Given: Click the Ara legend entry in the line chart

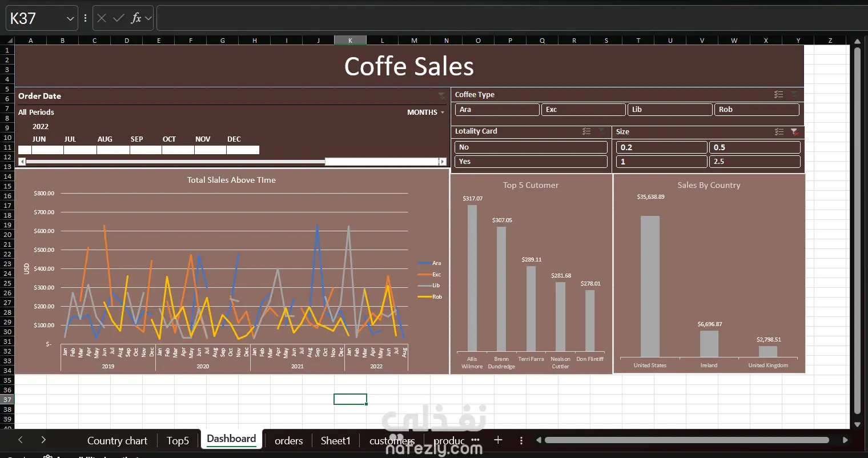Looking at the screenshot, I should point(429,263).
